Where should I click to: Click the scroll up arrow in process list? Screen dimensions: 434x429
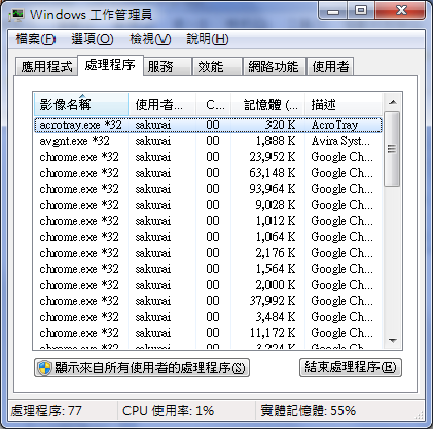tap(393, 102)
